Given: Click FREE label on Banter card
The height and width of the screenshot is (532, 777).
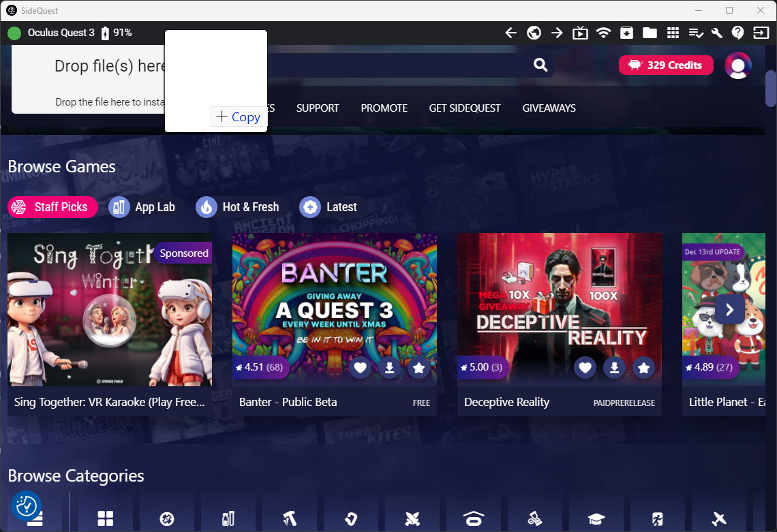Looking at the screenshot, I should click(421, 403).
